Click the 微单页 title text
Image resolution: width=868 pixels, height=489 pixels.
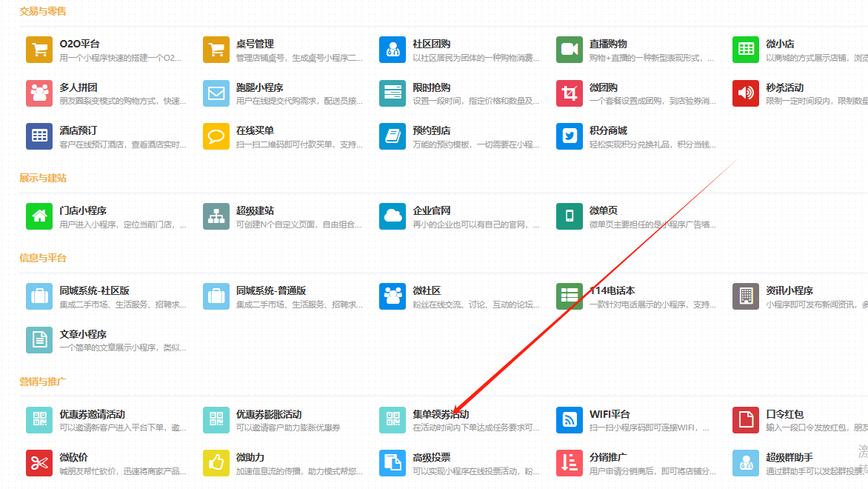click(x=604, y=210)
